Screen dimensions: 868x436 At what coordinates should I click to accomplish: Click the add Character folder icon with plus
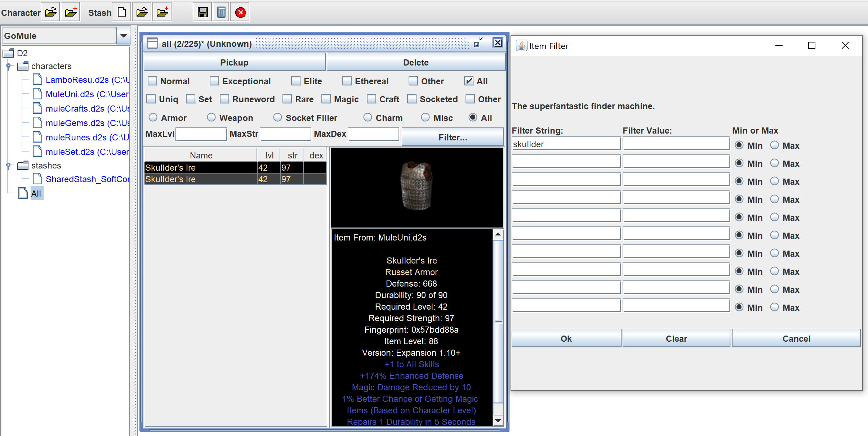[x=71, y=12]
